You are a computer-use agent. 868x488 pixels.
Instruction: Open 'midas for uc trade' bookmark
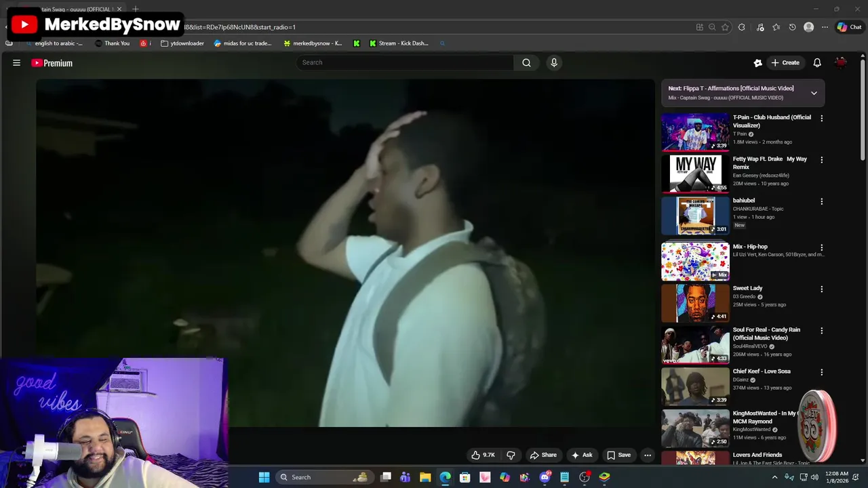243,43
